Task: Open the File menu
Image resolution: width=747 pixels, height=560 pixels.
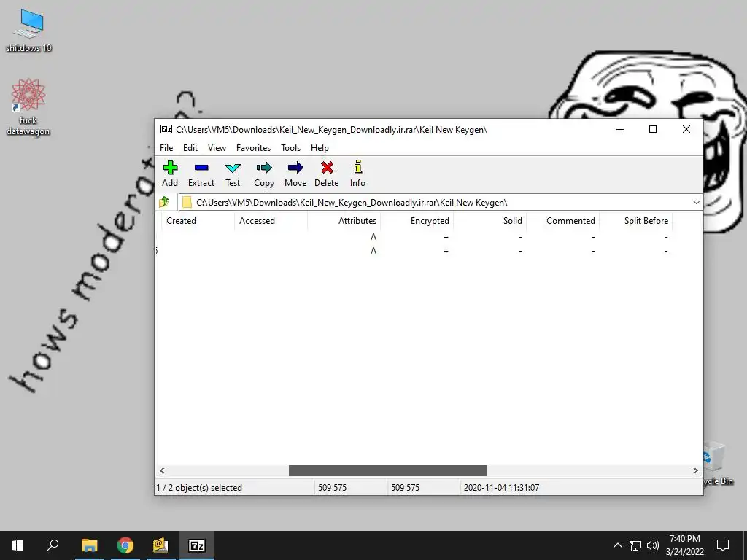Action: tap(166, 147)
